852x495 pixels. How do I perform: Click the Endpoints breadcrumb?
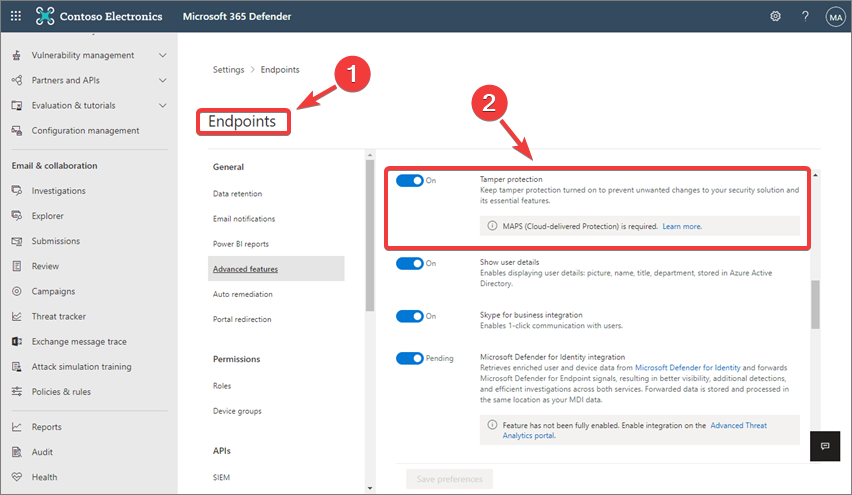click(280, 70)
